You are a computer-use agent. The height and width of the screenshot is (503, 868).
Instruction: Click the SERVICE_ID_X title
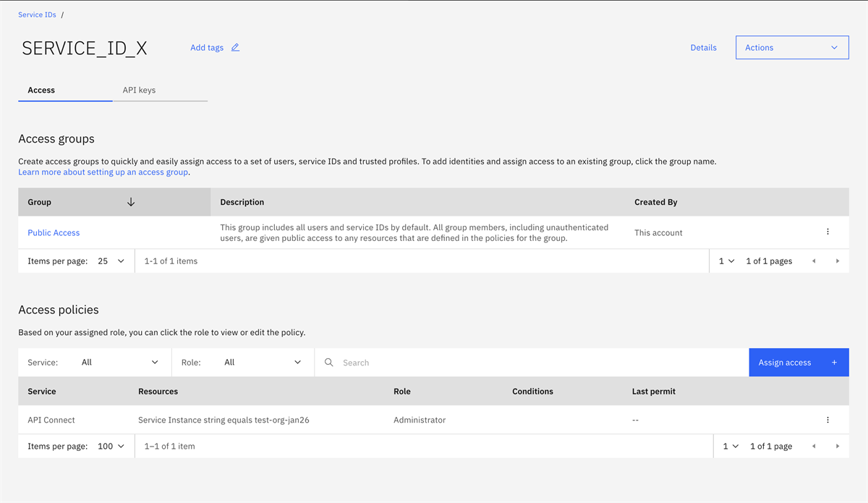(85, 48)
